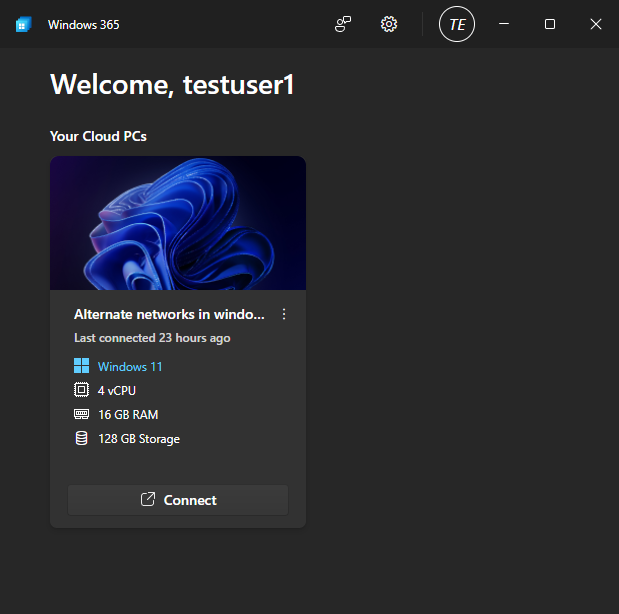Minimize the Windows 365 window
The height and width of the screenshot is (614, 619).
click(504, 24)
